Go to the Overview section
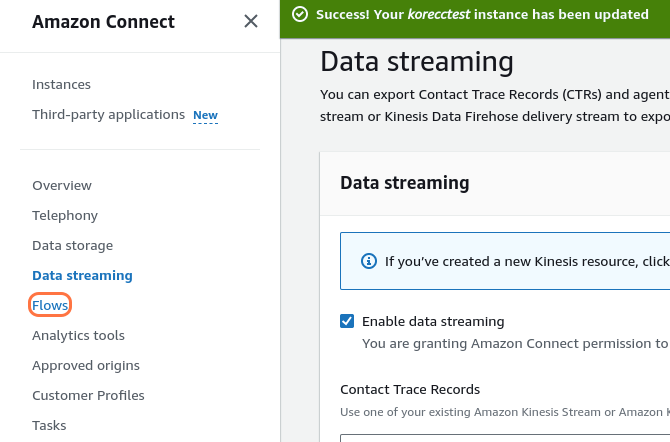The image size is (670, 442). click(x=62, y=186)
